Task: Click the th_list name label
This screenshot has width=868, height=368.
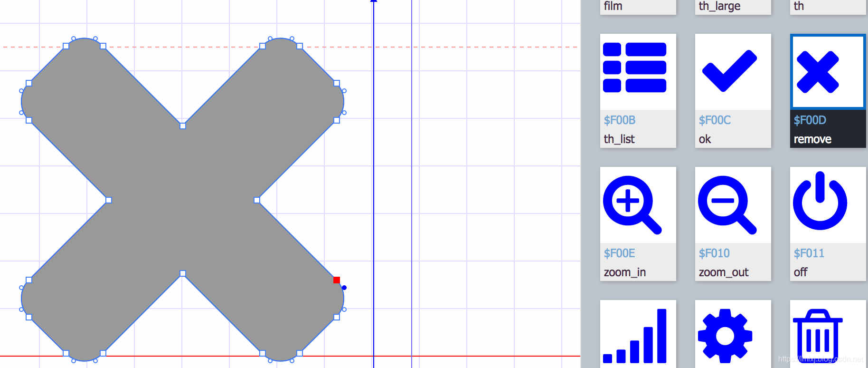Action: click(x=619, y=139)
